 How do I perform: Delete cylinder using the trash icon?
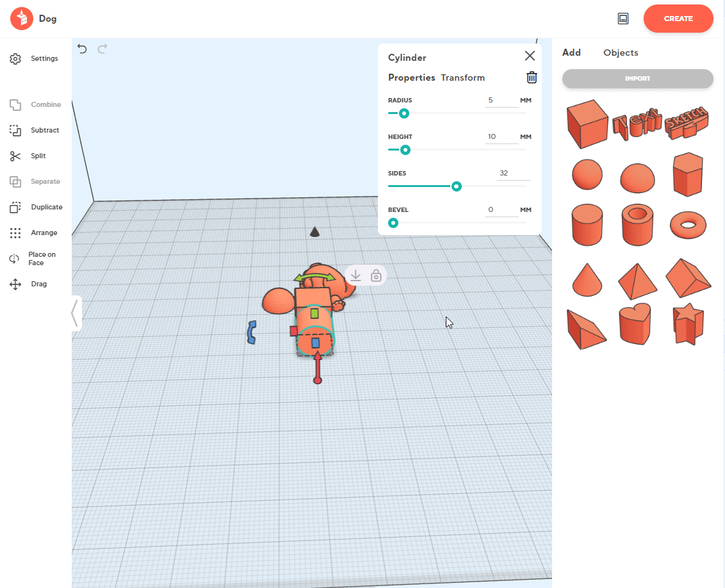point(532,78)
